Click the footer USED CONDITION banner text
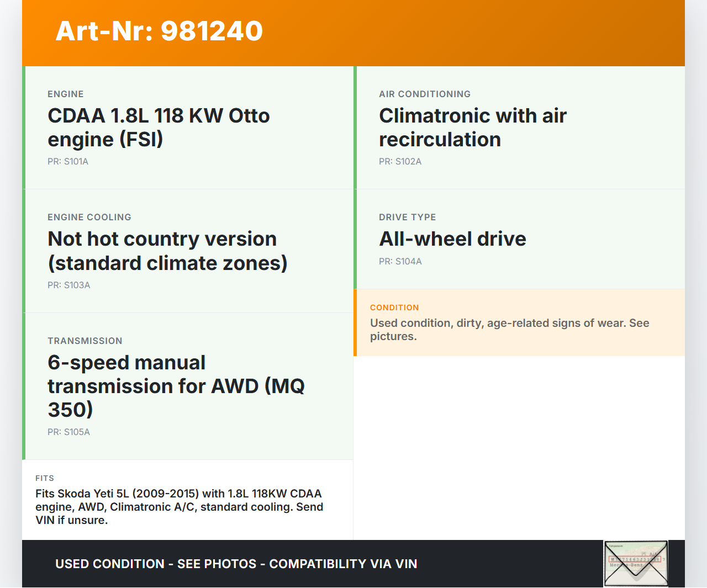Screen dimensions: 707x588 tap(236, 564)
